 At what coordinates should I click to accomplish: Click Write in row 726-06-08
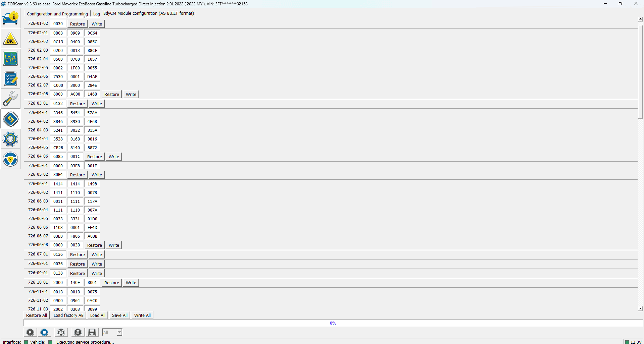[114, 245]
